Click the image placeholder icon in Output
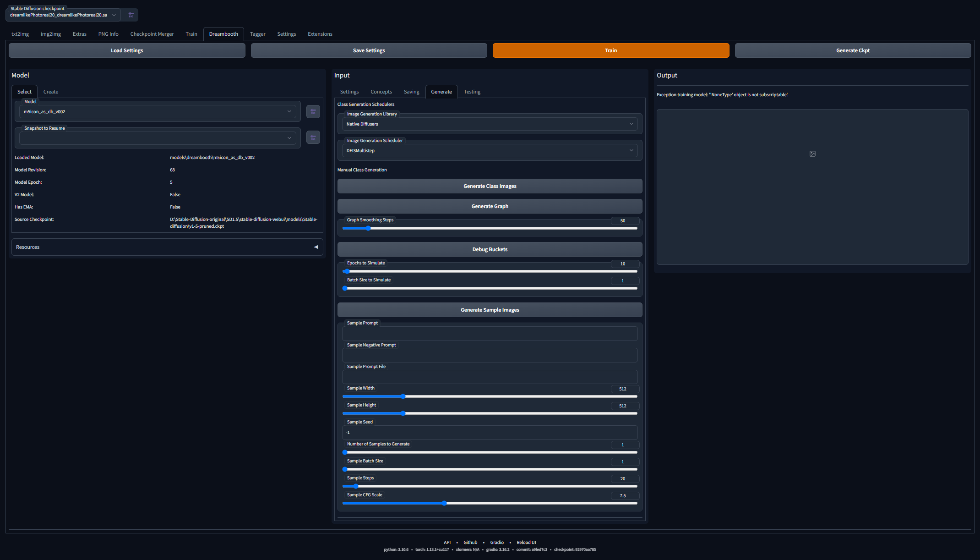Image resolution: width=980 pixels, height=560 pixels. pyautogui.click(x=812, y=154)
